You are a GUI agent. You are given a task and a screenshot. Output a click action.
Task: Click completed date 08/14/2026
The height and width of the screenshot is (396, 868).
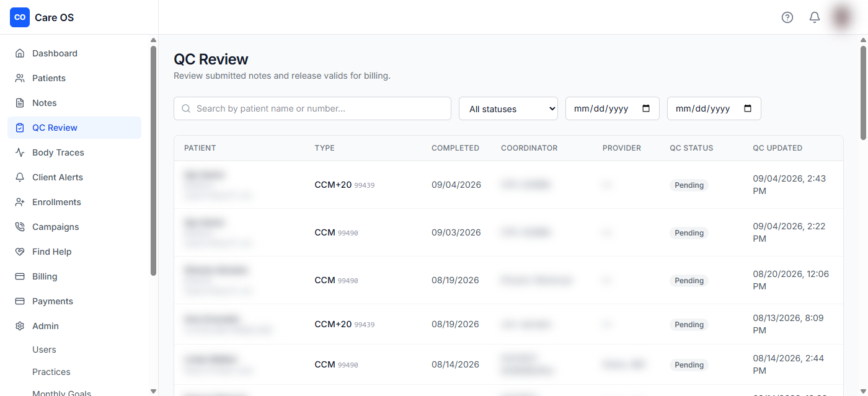tap(455, 364)
